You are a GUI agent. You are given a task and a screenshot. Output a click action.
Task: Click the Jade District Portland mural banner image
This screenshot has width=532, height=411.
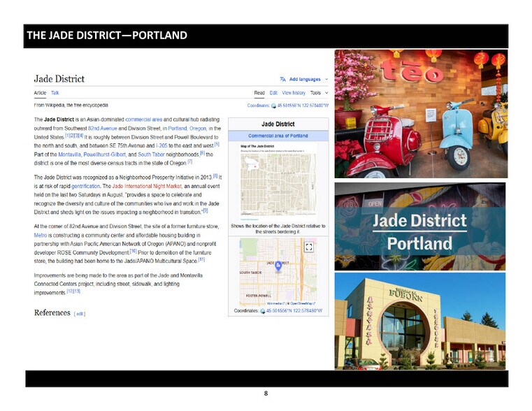click(420, 226)
